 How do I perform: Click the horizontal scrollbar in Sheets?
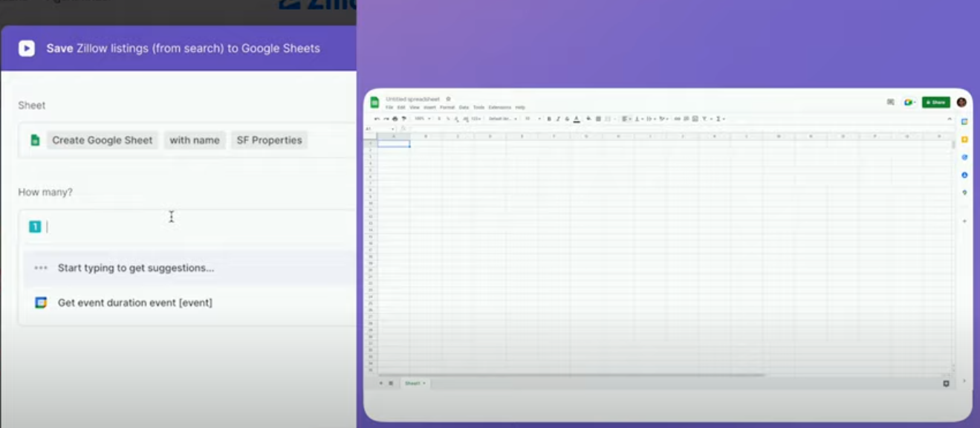[x=572, y=375]
